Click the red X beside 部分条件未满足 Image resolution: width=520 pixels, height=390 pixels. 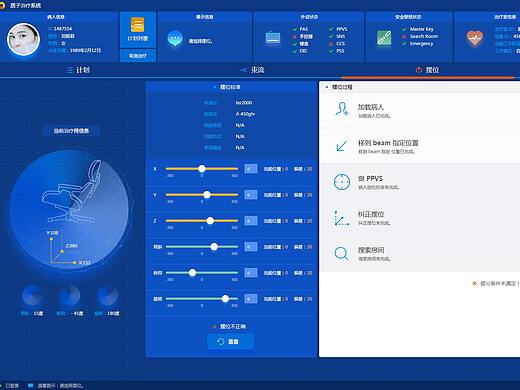474,284
